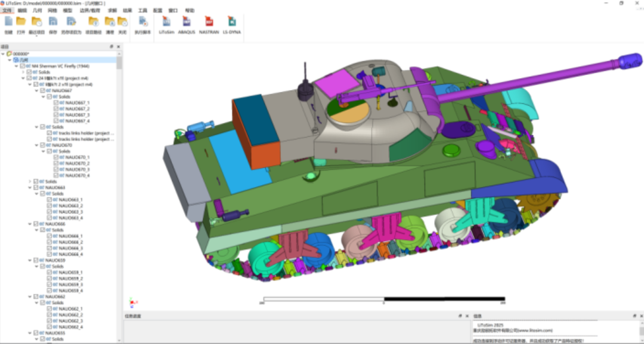This screenshot has height=344, width=644.
Task: Collapse the NAUO662 node
Action: (30, 296)
